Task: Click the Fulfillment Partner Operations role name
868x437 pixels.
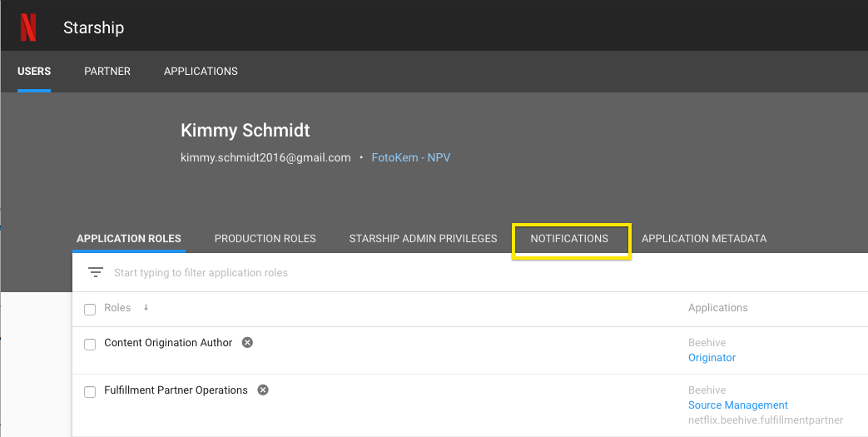Action: pos(176,390)
